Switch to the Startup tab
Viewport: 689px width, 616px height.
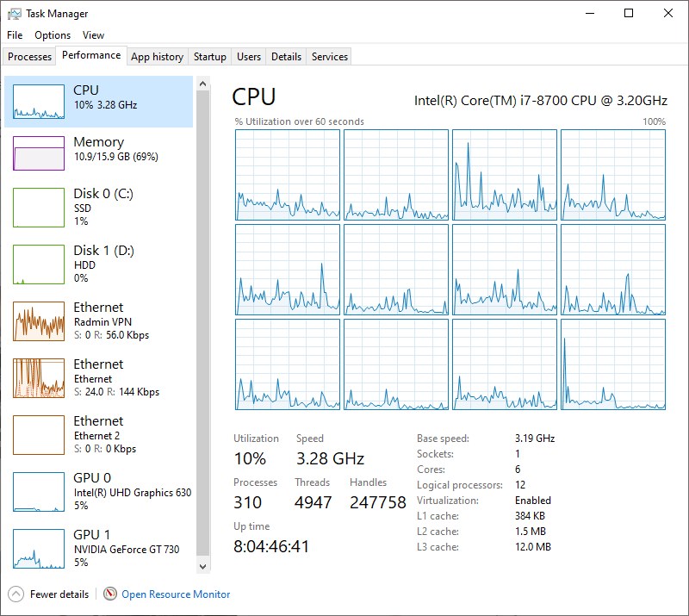click(x=210, y=57)
